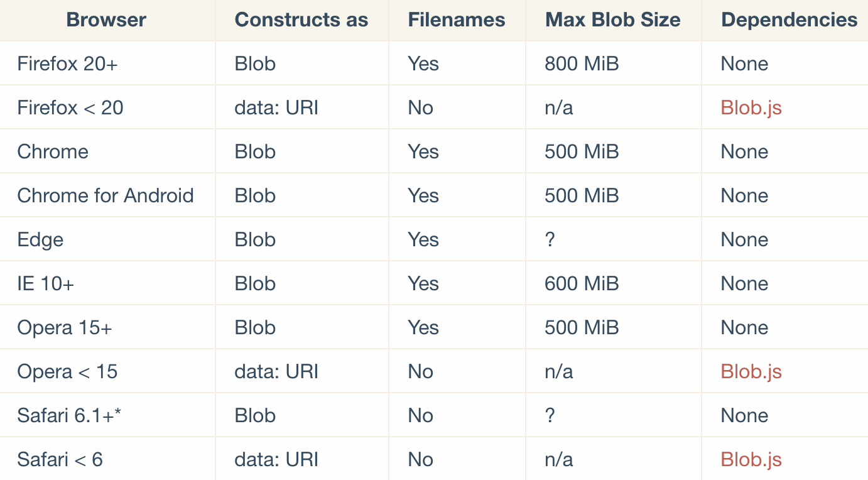Click the Edge browser cell

(x=40, y=240)
